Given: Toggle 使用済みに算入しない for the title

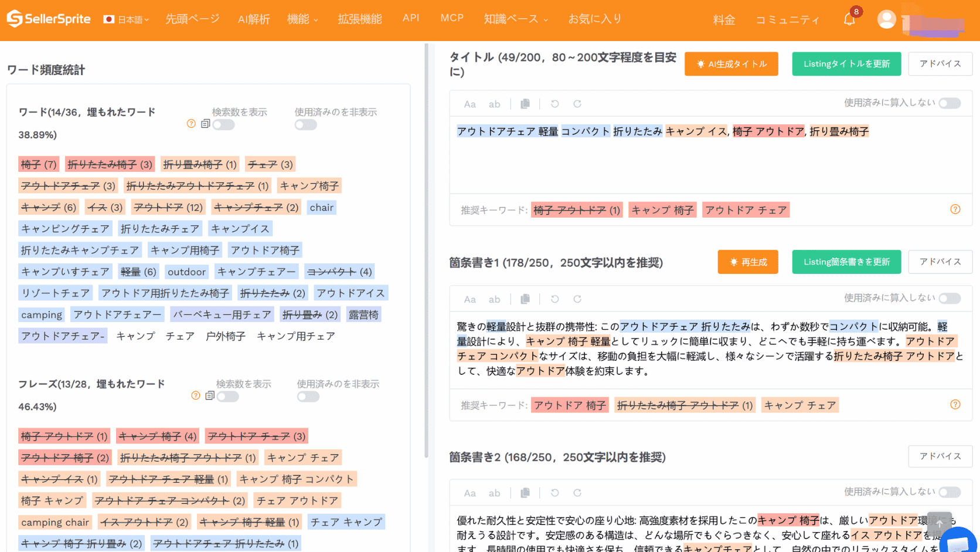Looking at the screenshot, I should [x=950, y=103].
